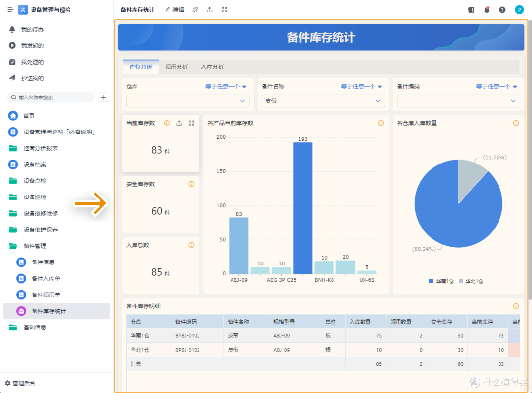
Task: Open the help question mark icon
Action: pos(502,10)
